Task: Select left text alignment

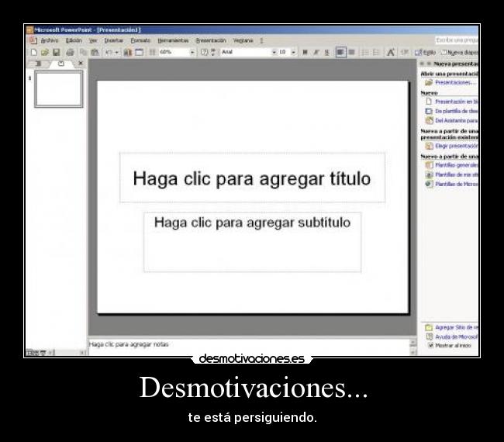Action: [340, 52]
